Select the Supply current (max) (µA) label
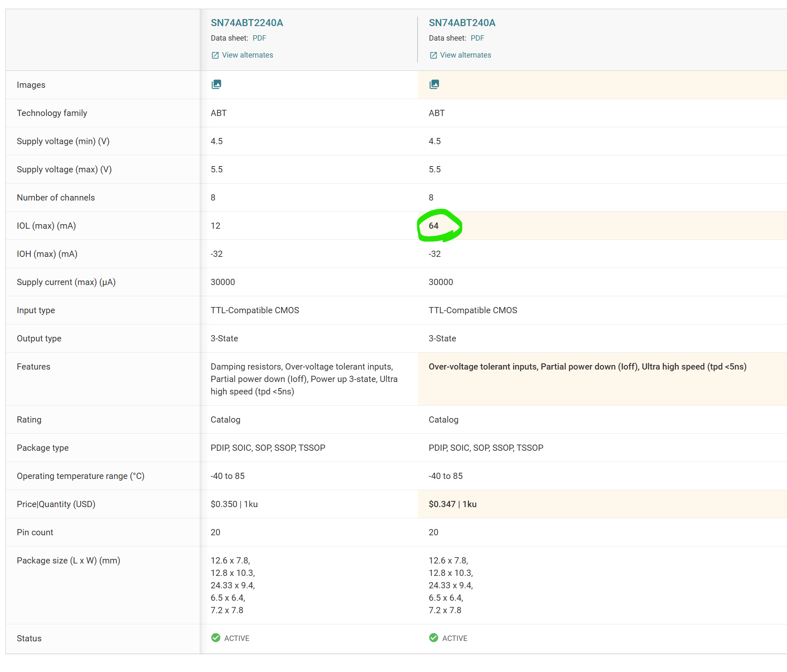 [66, 282]
